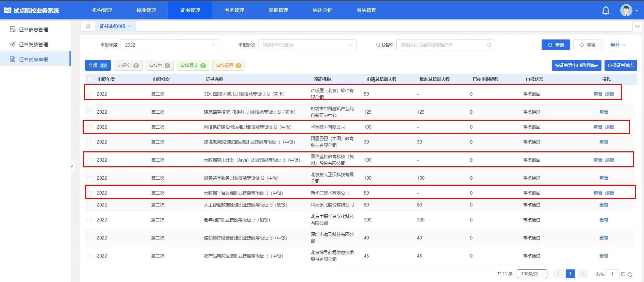Click the 证书名称 search input field
Image resolution: width=644 pixels, height=282 pixels.
click(445, 45)
